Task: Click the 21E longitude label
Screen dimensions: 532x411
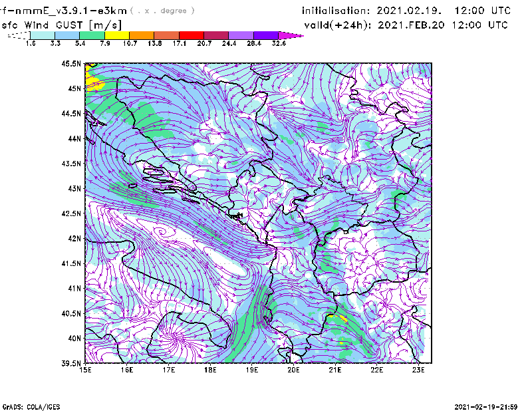Action: [335, 370]
